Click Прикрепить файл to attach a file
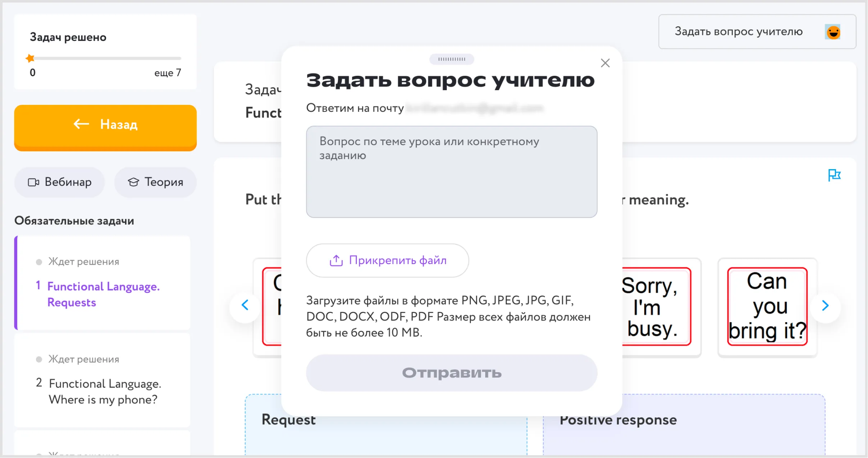Image resolution: width=868 pixels, height=458 pixels. coord(387,260)
